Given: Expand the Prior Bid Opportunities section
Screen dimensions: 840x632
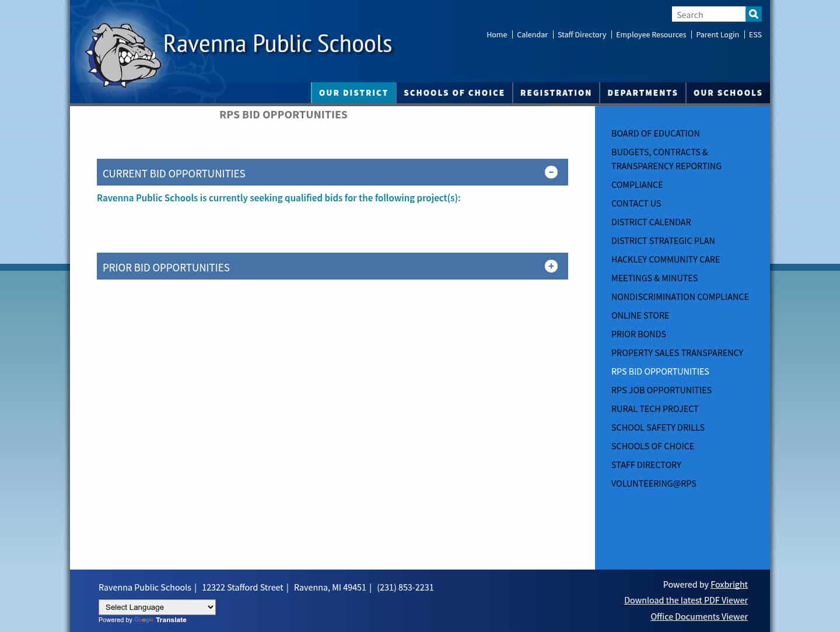Looking at the screenshot, I should (551, 266).
